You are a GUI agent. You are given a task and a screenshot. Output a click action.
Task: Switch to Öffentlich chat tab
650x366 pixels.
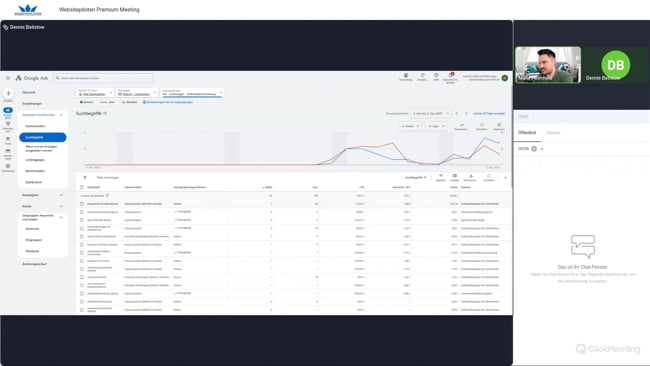(x=527, y=133)
